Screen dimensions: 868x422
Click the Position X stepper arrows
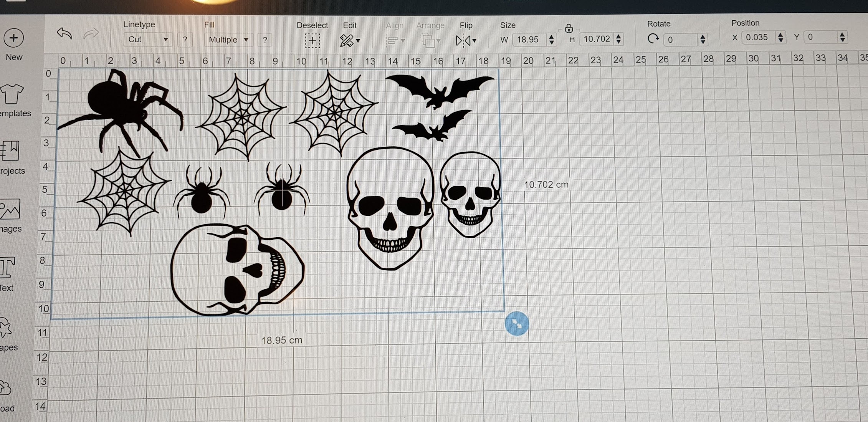[x=781, y=37]
